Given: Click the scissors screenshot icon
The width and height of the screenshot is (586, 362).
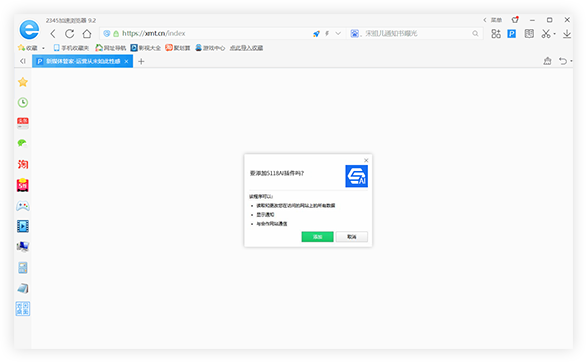Looking at the screenshot, I should pos(546,34).
